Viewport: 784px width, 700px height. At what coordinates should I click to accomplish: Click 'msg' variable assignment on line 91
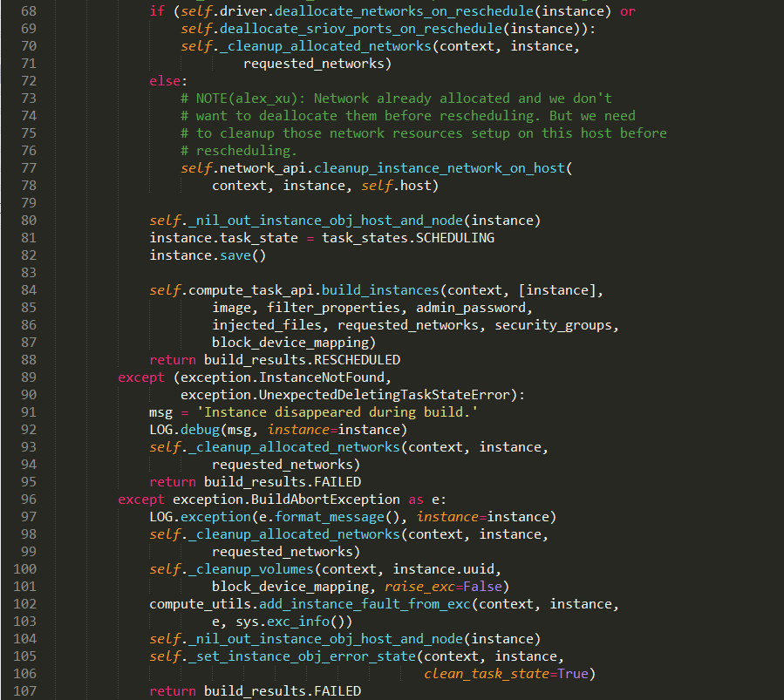[x=161, y=412]
